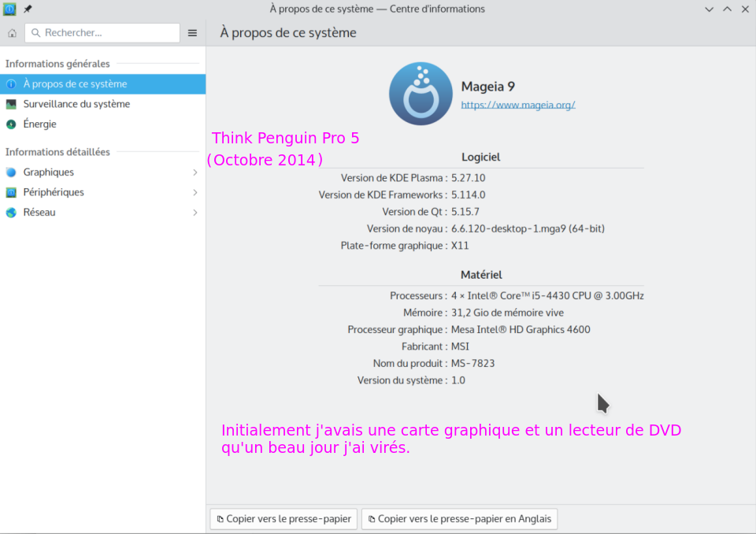Minimize the Centre d'informations window
The height and width of the screenshot is (534, 756).
coord(710,9)
